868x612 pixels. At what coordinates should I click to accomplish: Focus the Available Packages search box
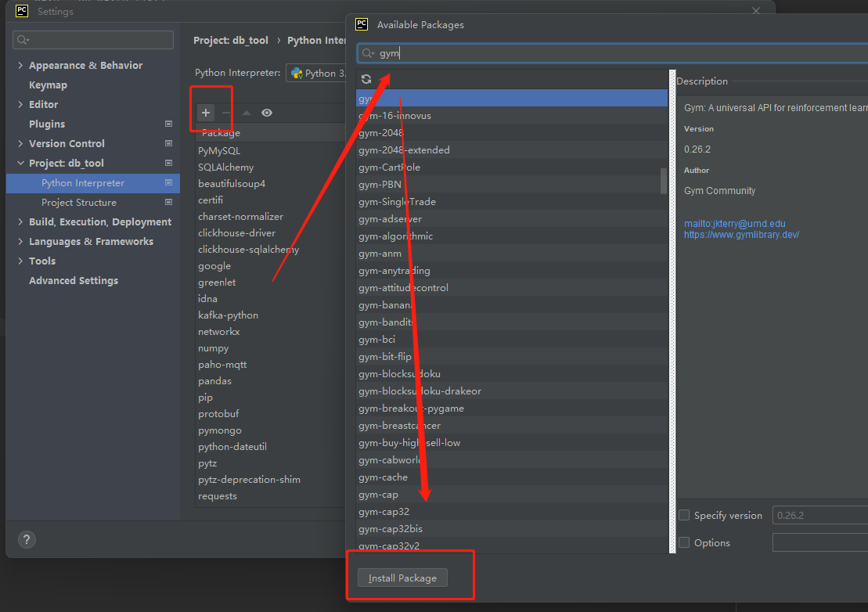612,53
